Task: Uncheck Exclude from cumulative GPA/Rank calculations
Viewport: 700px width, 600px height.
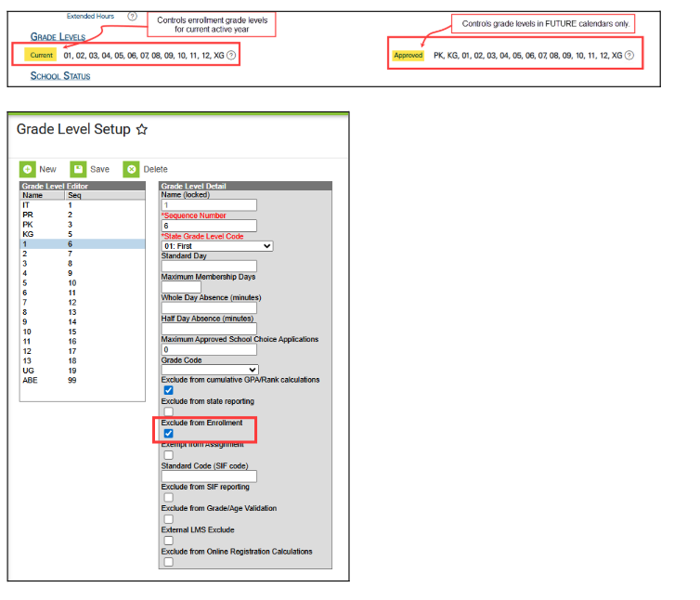Action: (168, 390)
